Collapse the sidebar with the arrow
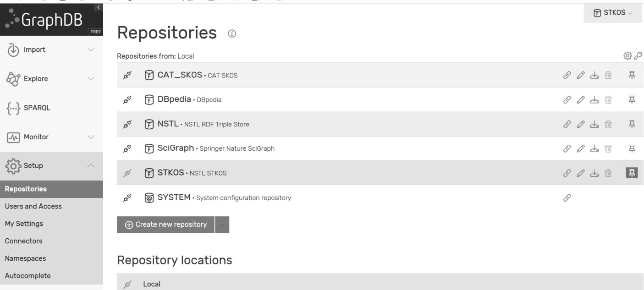The height and width of the screenshot is (290, 644). pyautogui.click(x=98, y=7)
